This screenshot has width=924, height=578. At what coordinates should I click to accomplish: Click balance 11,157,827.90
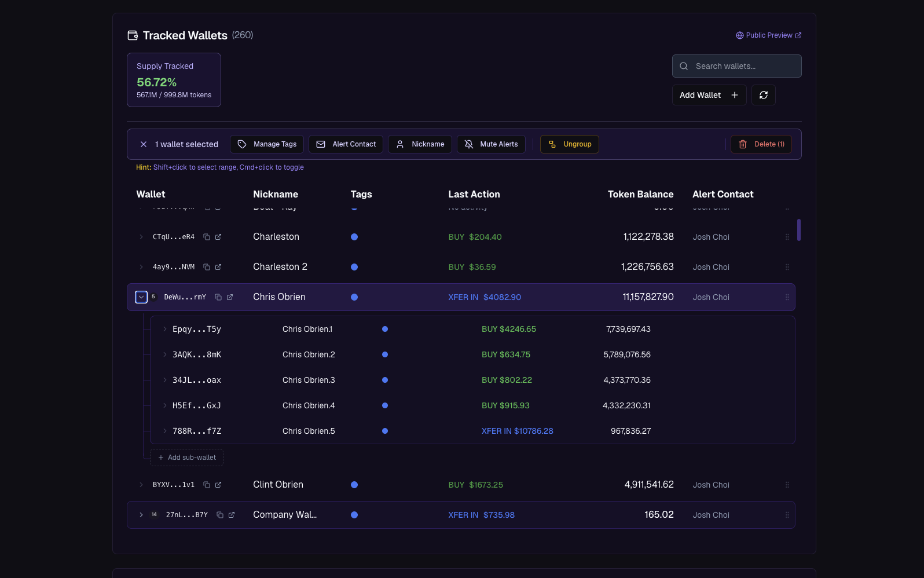point(648,297)
